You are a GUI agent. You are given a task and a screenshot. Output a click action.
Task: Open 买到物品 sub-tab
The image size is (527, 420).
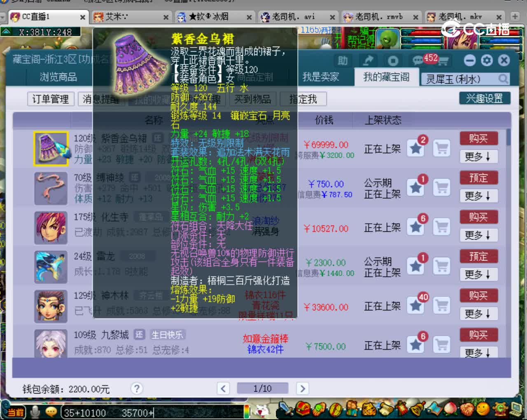click(252, 99)
